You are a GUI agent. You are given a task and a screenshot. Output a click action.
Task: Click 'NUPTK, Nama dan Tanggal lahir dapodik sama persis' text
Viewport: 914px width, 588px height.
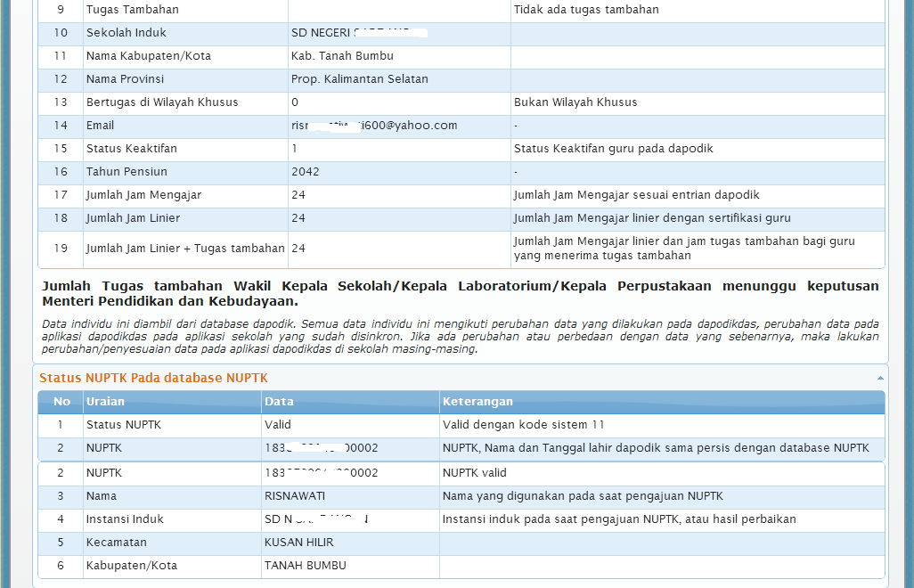[655, 448]
